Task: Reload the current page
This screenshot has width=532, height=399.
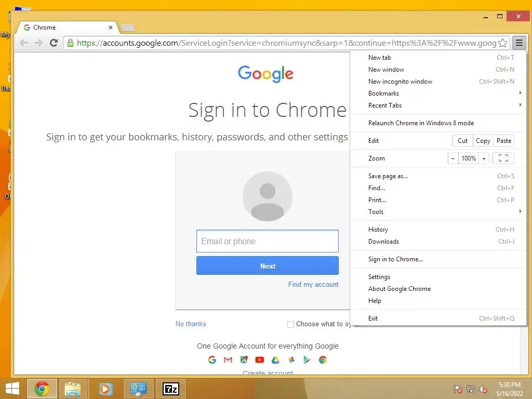Action: [x=54, y=43]
